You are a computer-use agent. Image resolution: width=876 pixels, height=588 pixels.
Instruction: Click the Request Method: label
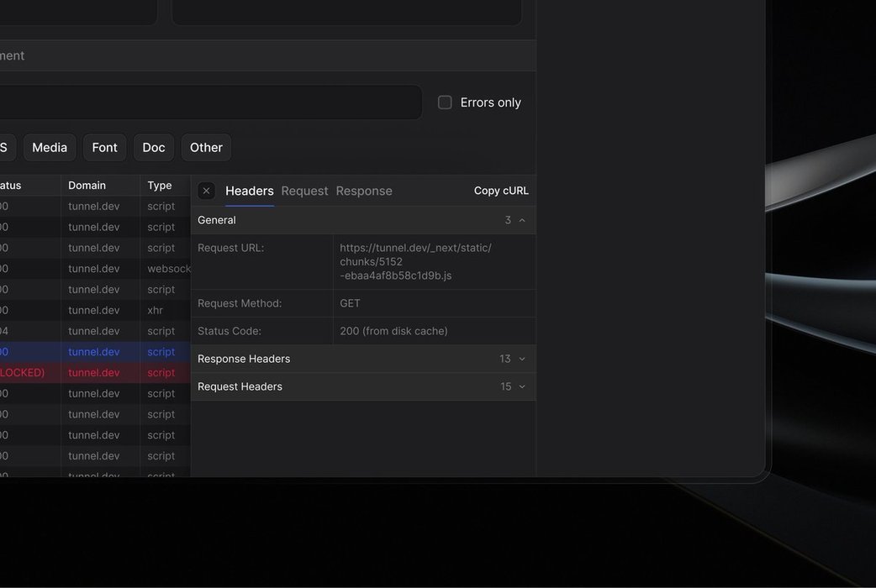point(240,303)
